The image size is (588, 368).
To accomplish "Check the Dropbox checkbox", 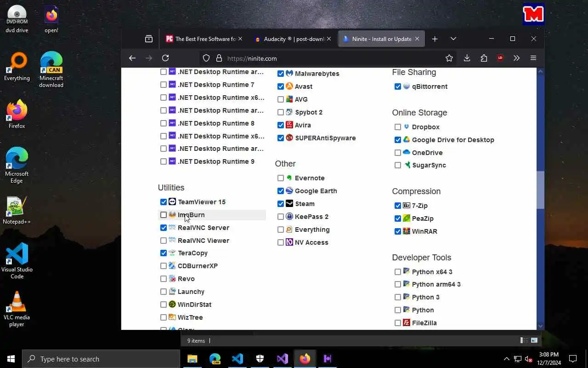I will click(x=398, y=127).
